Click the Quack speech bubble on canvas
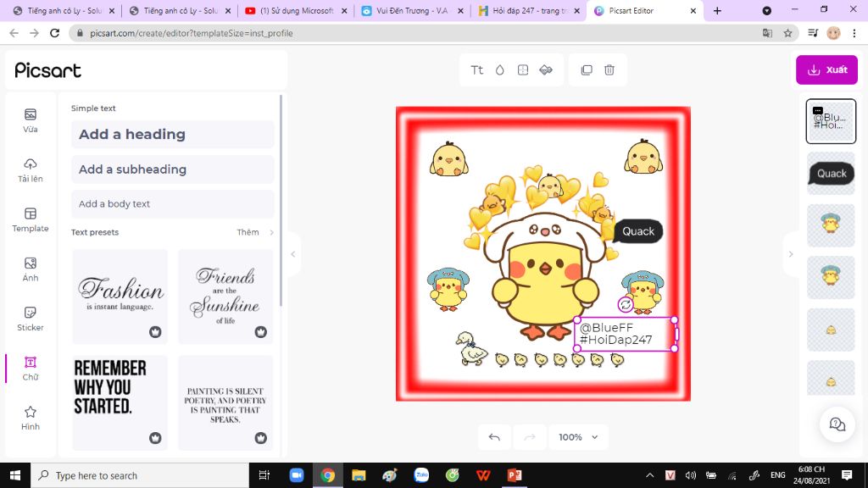This screenshot has width=868, height=488. pos(637,231)
